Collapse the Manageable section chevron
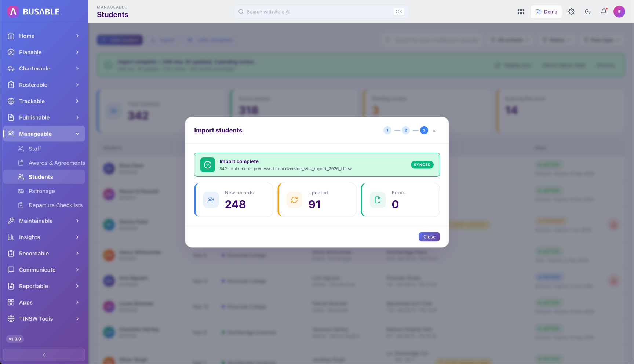 [x=77, y=134]
